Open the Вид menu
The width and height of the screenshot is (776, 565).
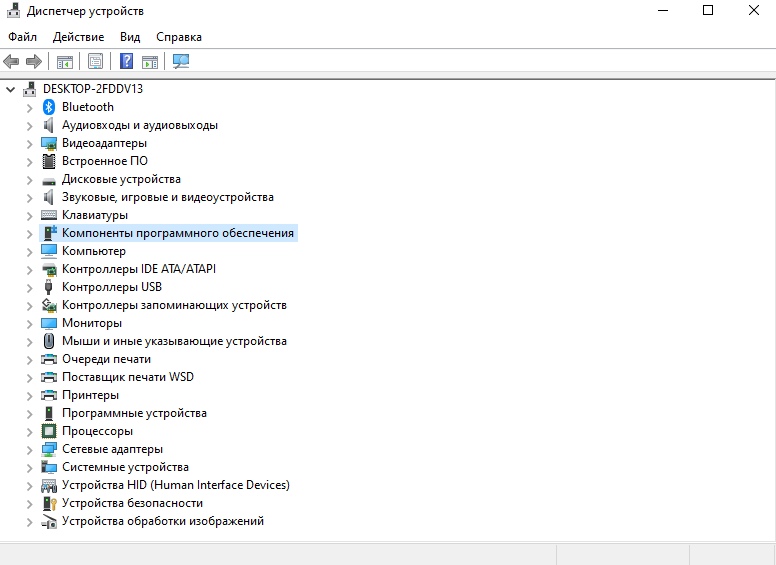[130, 37]
